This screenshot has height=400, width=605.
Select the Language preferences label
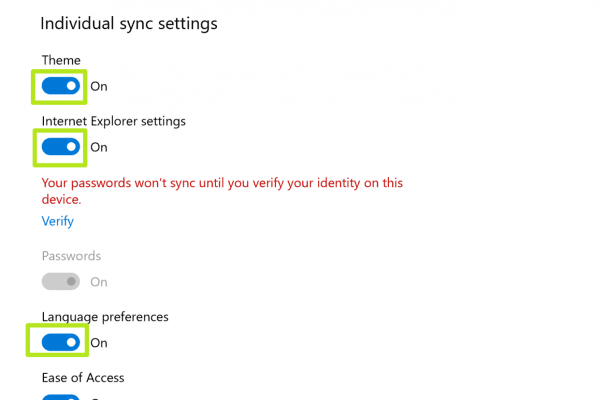[x=105, y=317]
